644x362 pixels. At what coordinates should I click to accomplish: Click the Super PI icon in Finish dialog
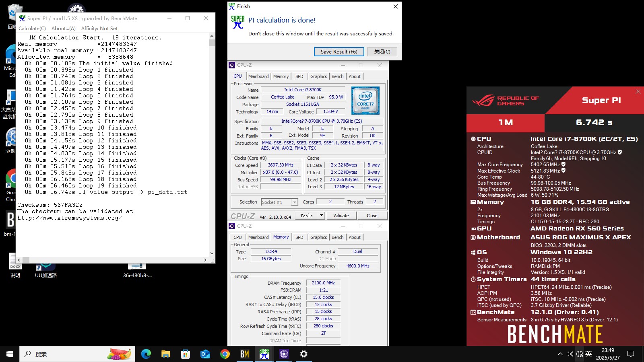point(237,22)
